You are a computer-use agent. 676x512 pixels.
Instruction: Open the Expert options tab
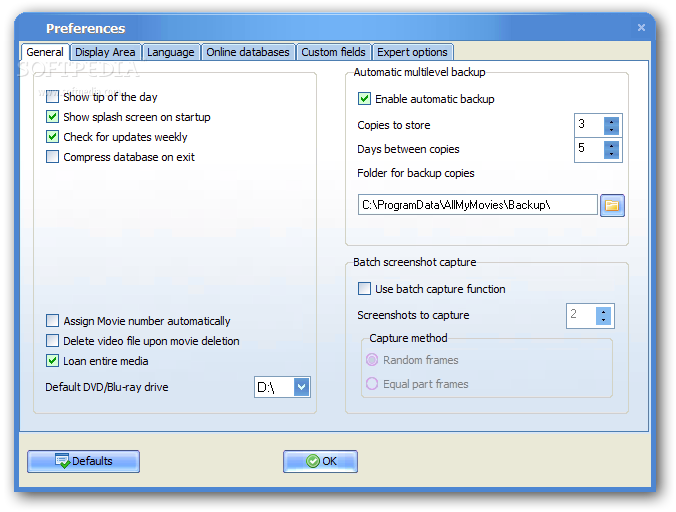click(412, 52)
